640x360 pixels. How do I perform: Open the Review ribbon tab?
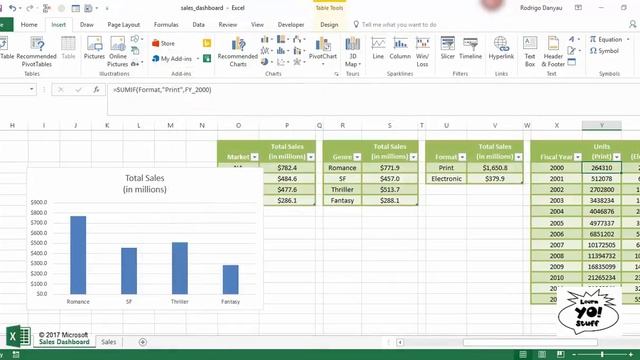(228, 24)
